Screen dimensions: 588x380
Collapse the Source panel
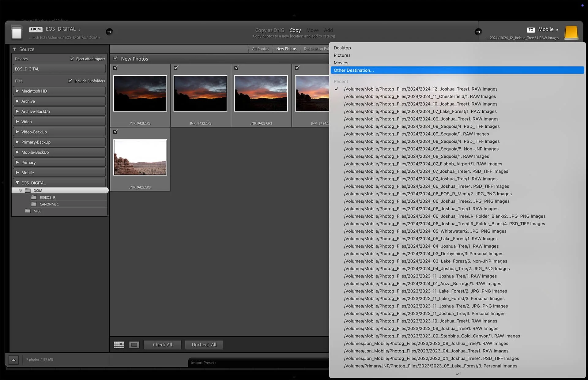click(14, 49)
